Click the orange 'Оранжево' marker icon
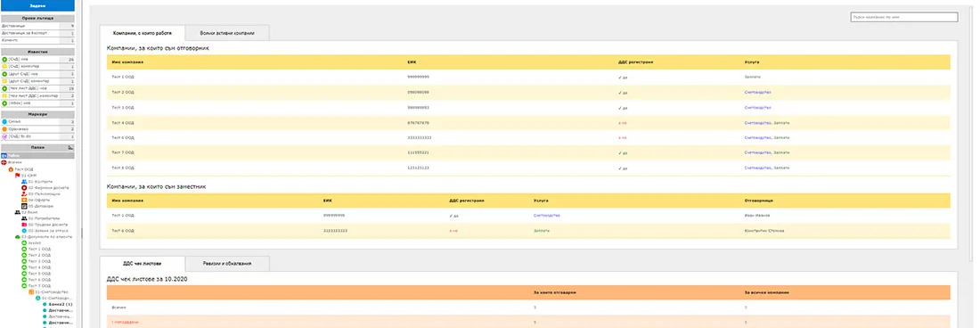Image resolution: width=980 pixels, height=328 pixels. coord(4,129)
